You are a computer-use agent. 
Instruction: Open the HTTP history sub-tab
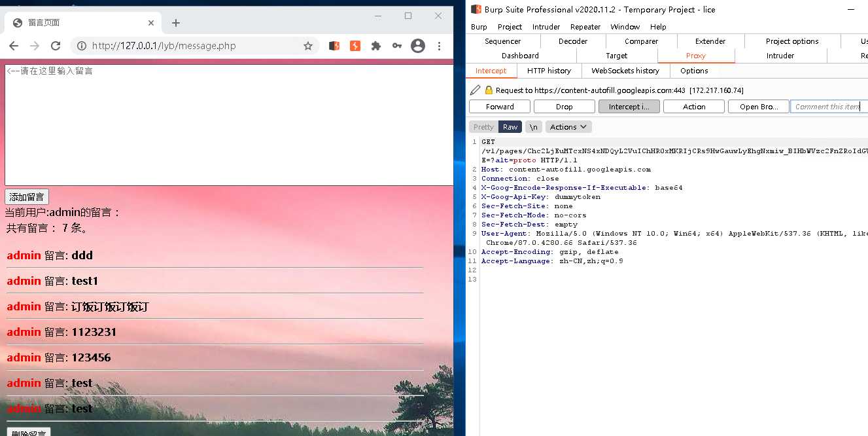pos(549,71)
